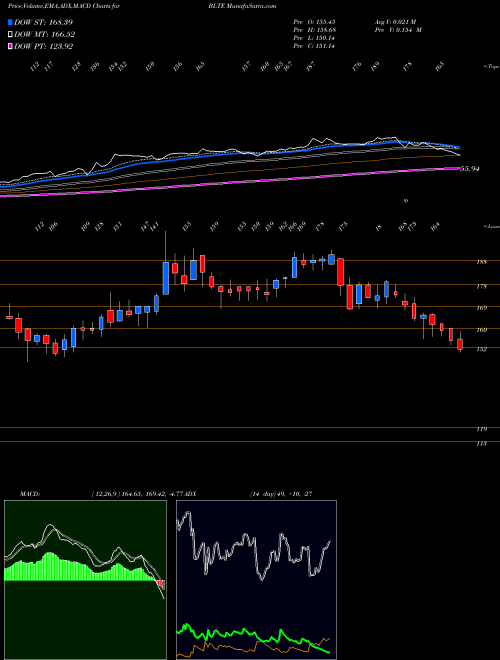This screenshot has height=660, width=500.
Task: Click the 188 price level label
Action: 482,262
